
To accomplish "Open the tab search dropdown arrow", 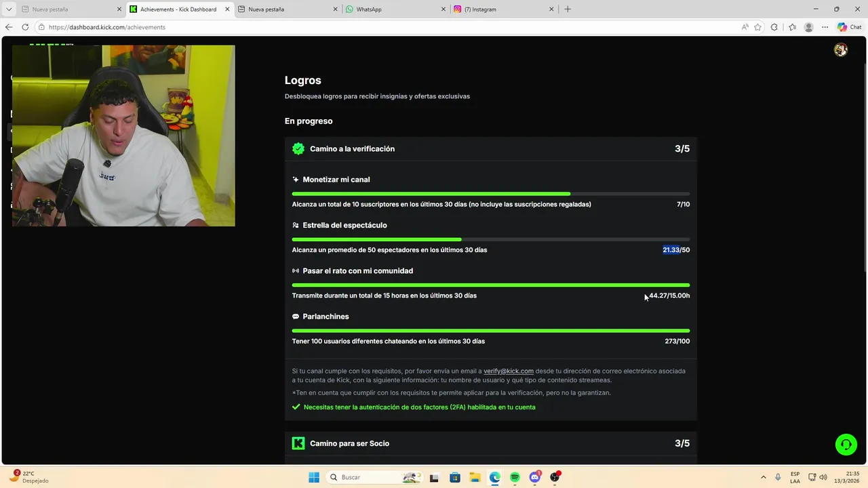I will pos(9,9).
